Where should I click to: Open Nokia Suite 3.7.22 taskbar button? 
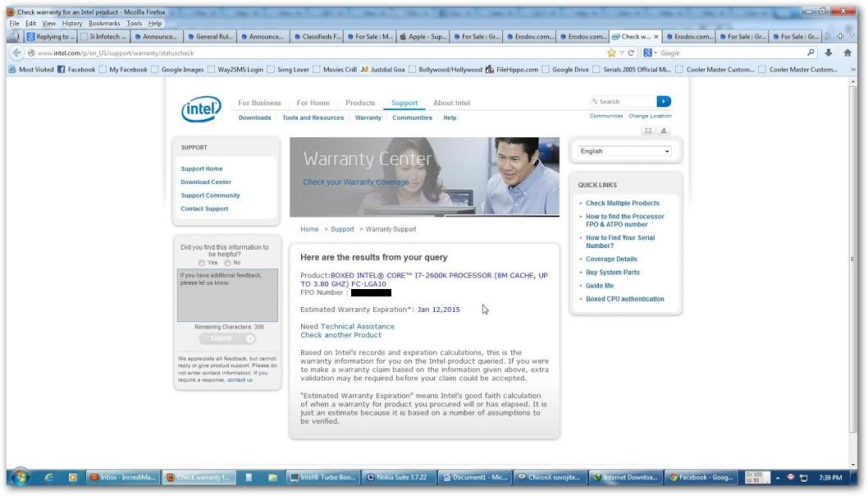pyautogui.click(x=399, y=477)
